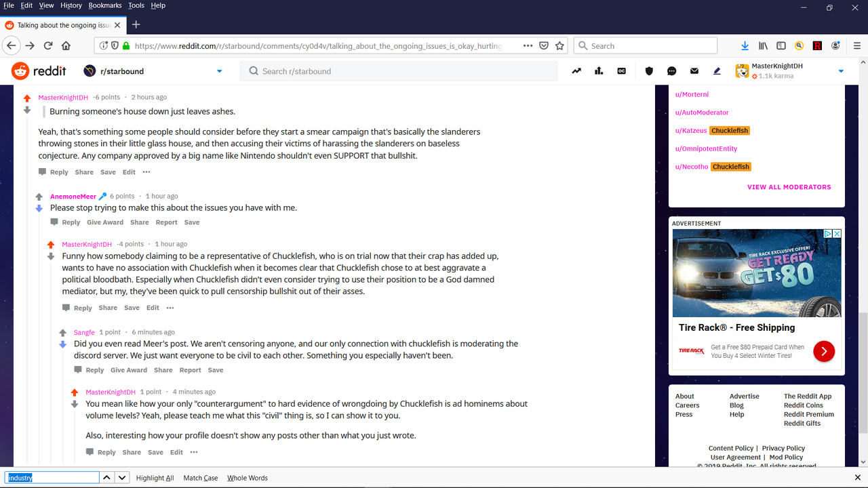Screen dimensions: 868x488
Task: Open the Edit menu
Action: click(x=26, y=5)
